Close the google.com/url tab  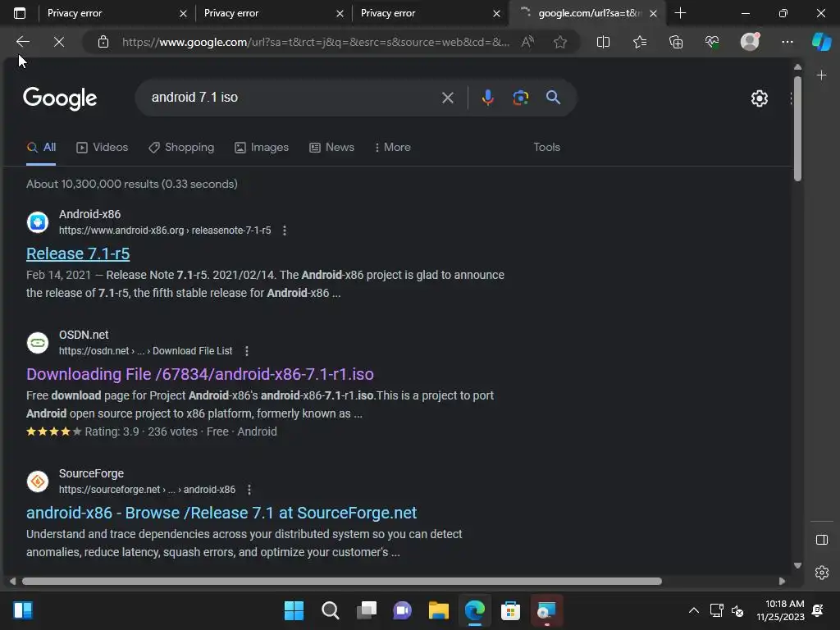(x=653, y=13)
